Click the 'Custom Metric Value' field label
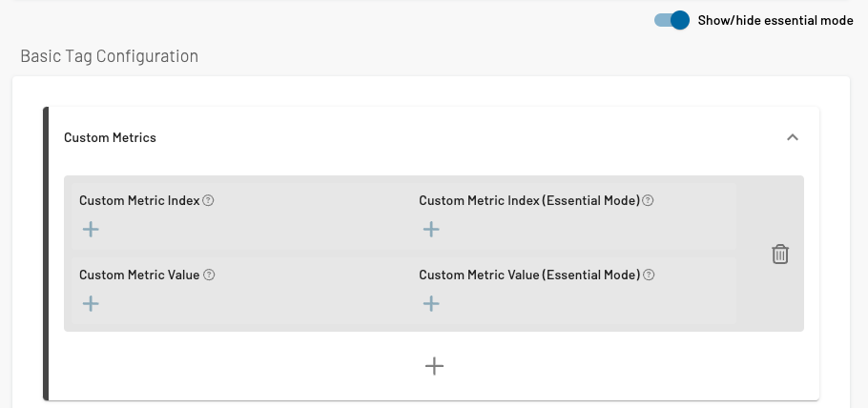Image resolution: width=868 pixels, height=408 pixels. coord(139,275)
